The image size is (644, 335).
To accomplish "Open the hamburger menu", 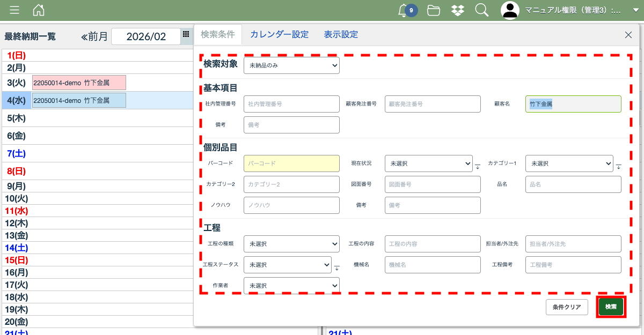I will 14,10.
